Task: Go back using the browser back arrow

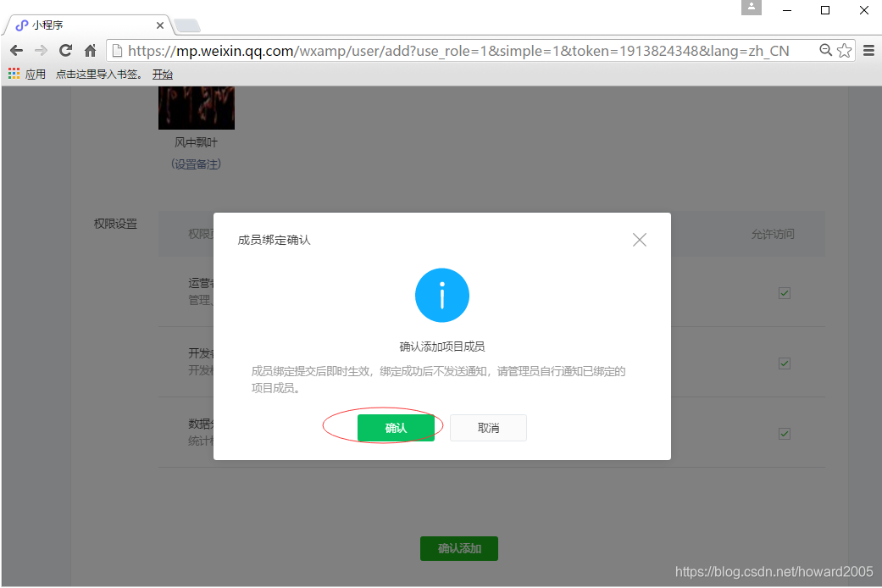Action: (x=17, y=51)
